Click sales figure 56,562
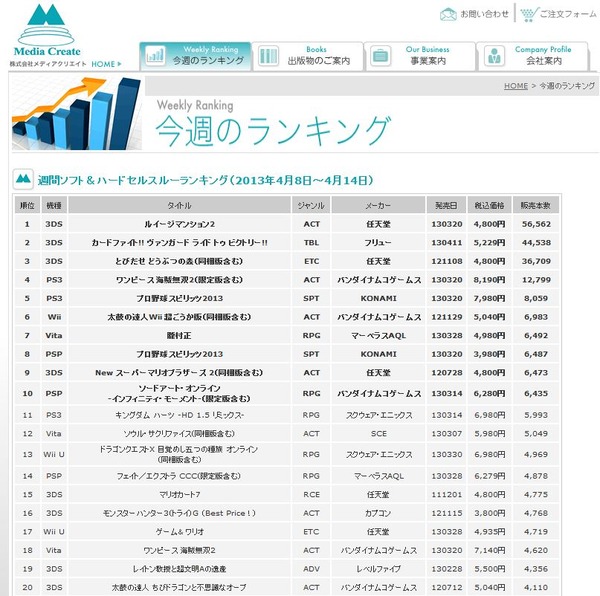Viewport: 600px width, 596px height. pos(536,224)
